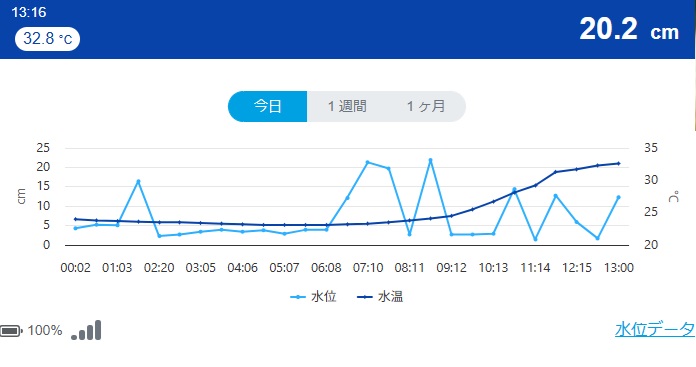Click the water level spike near 01:30

[x=138, y=181]
